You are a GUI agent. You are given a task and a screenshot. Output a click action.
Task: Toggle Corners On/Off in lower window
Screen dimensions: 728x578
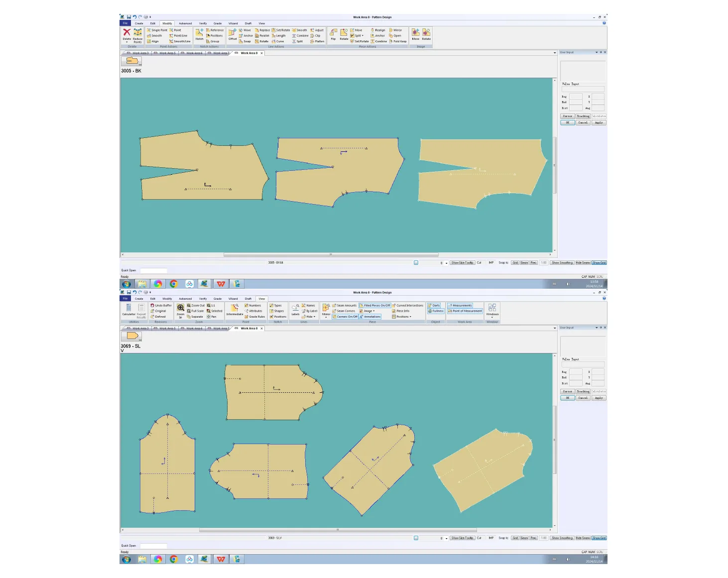345,317
